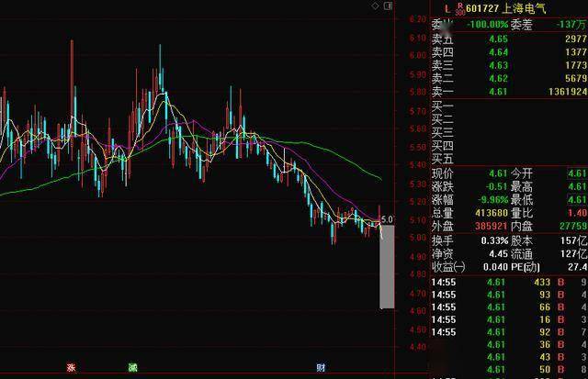Click the 4.40 label on the price axis

coord(418,347)
